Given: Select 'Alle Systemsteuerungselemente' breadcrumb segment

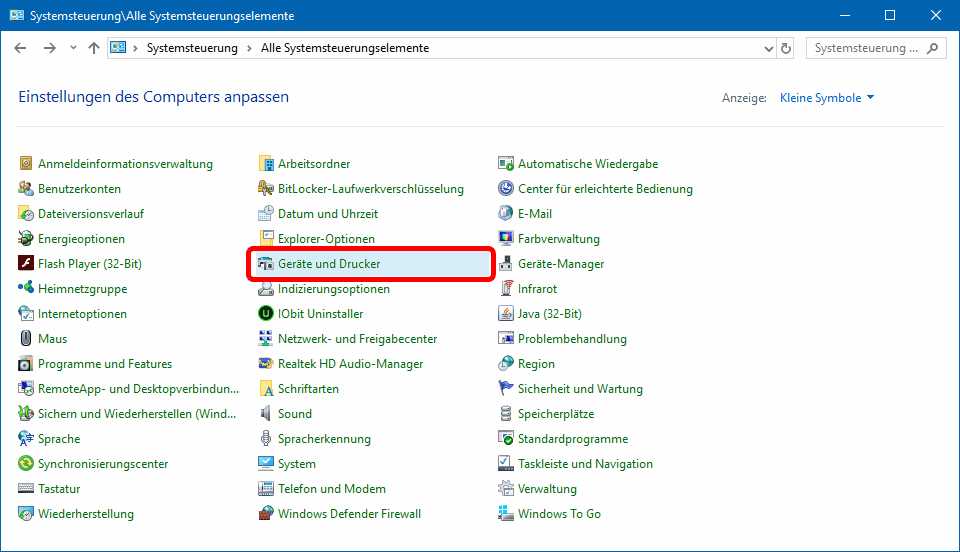Looking at the screenshot, I should click(x=343, y=48).
